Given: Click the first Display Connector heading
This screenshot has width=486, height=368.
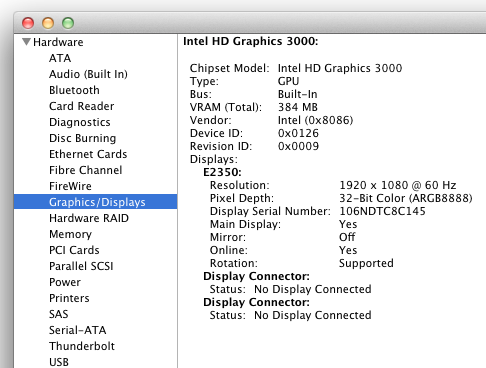Looking at the screenshot, I should [x=256, y=276].
